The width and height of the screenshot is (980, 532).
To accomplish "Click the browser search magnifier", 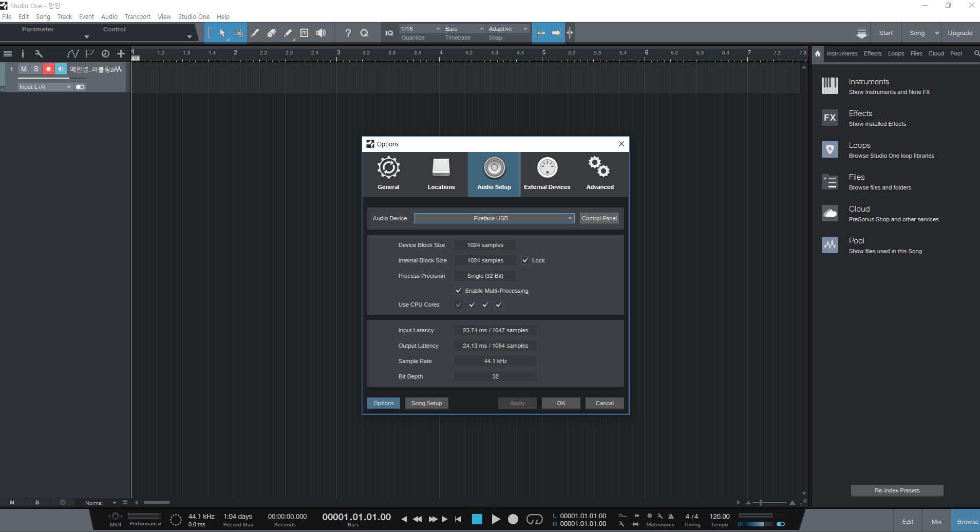I will coord(976,53).
